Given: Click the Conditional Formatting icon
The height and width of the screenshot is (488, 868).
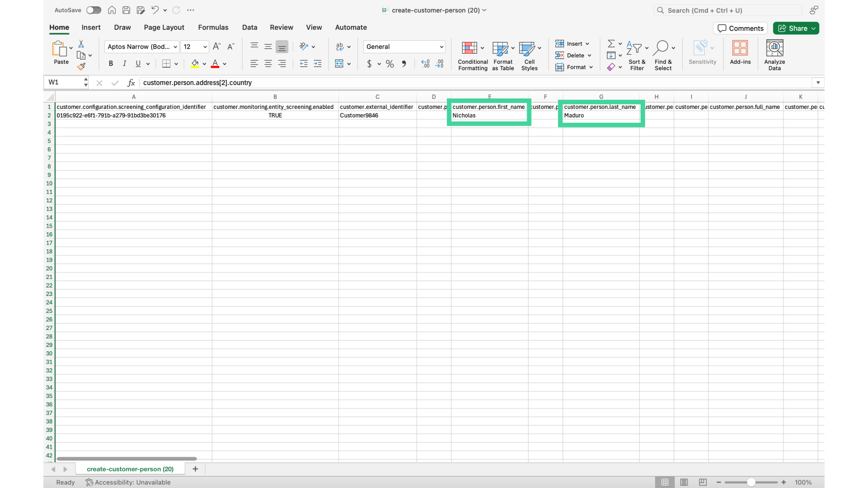Looking at the screenshot, I should coord(469,48).
